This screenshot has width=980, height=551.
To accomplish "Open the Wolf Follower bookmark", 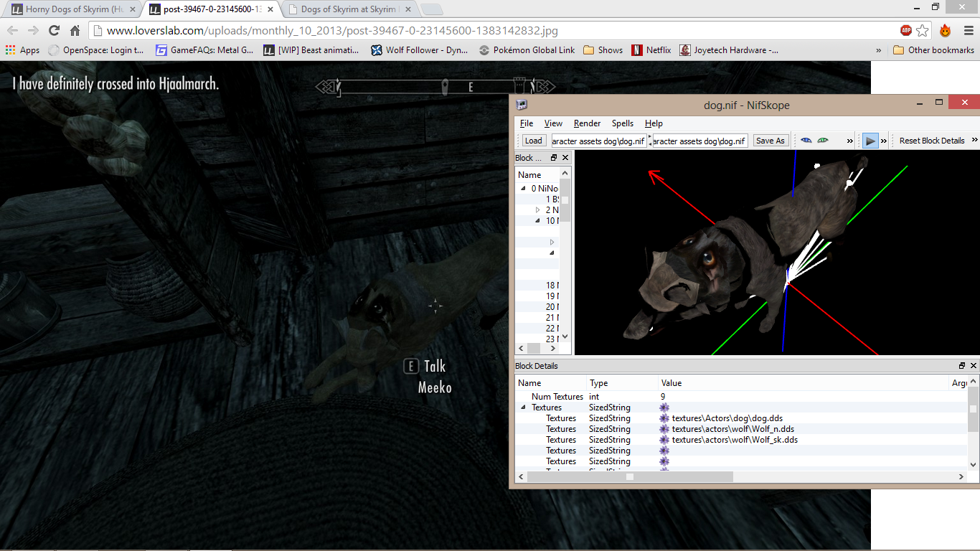I will coord(419,50).
